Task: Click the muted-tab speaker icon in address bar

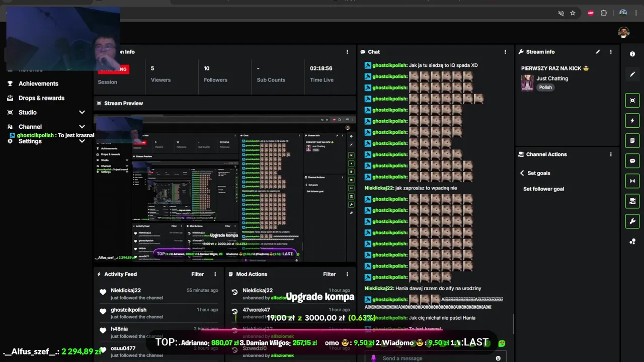Action: pyautogui.click(x=561, y=13)
